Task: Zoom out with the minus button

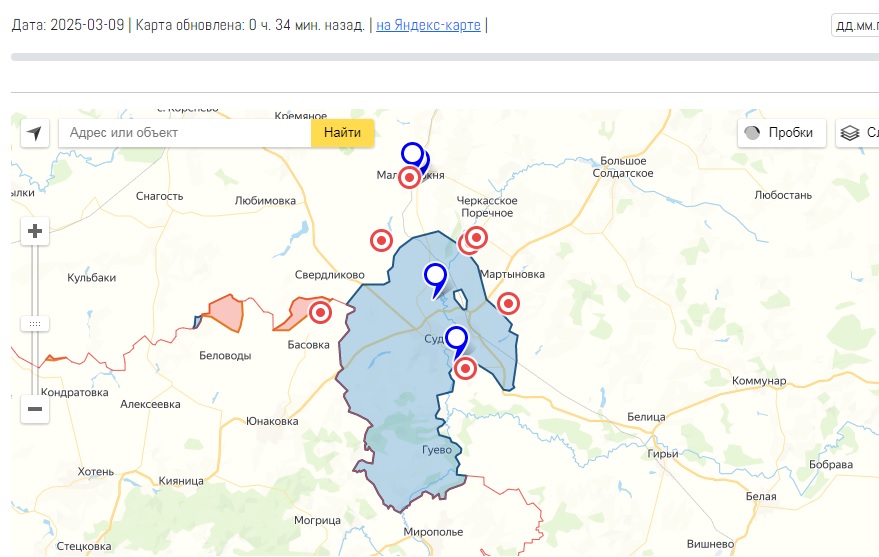Action: click(35, 408)
